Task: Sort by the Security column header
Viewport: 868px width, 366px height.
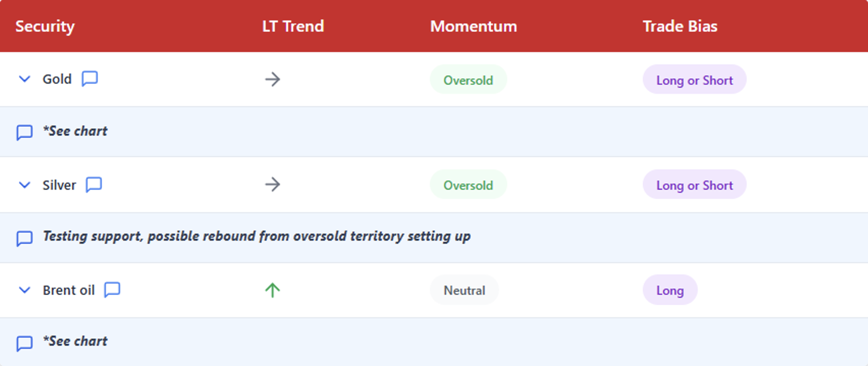Action: click(x=45, y=26)
